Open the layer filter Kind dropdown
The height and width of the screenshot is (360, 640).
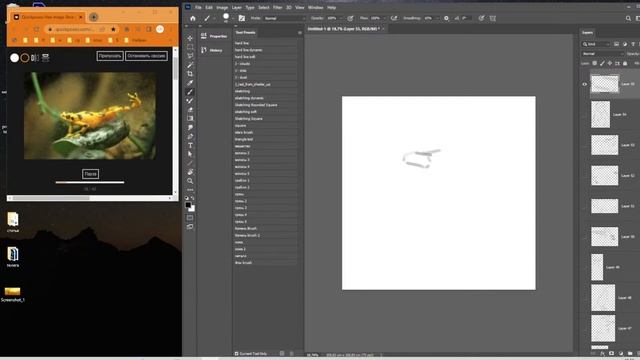pyautogui.click(x=596, y=44)
